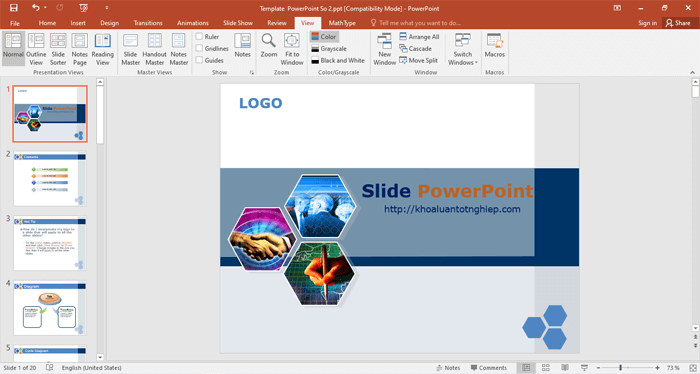Open the undo history dropdown arrow
The height and width of the screenshot is (374, 700).
pyautogui.click(x=46, y=8)
